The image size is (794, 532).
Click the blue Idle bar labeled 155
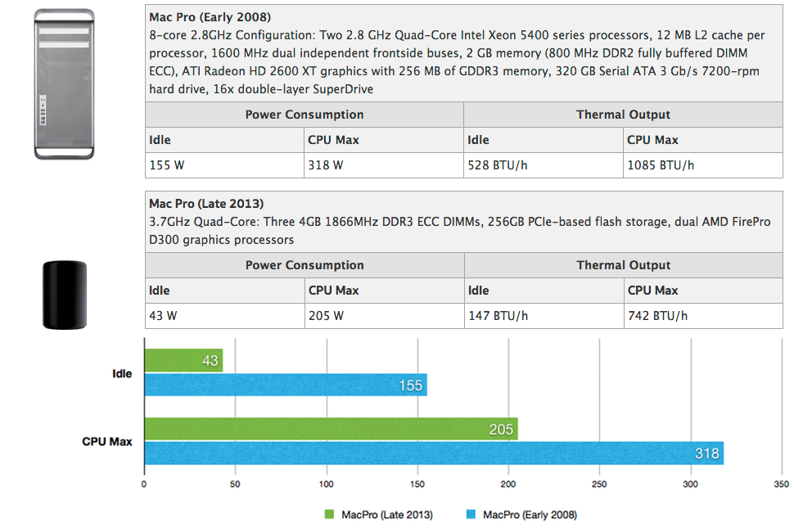286,385
